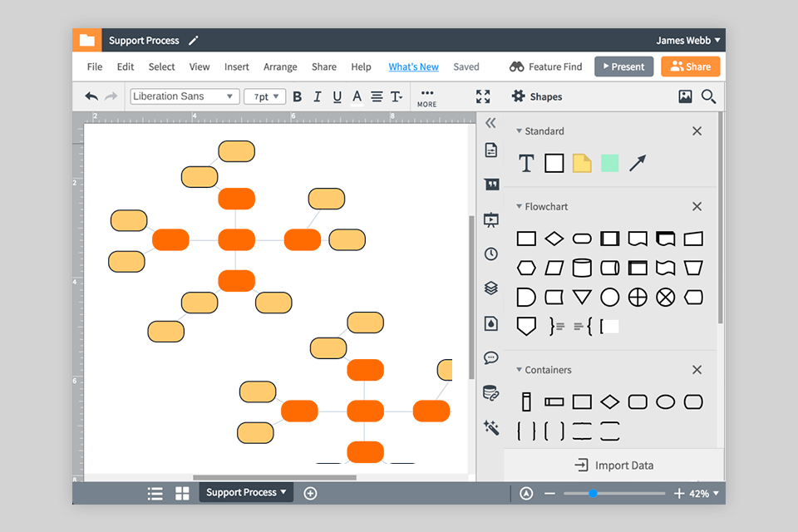Toggle italic formatting
This screenshot has width=798, height=532.
tap(317, 96)
